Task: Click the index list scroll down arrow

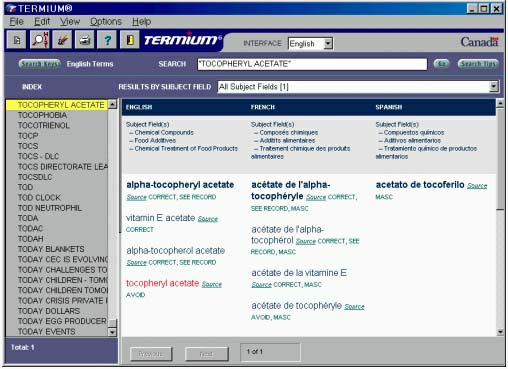Action: tap(112, 332)
